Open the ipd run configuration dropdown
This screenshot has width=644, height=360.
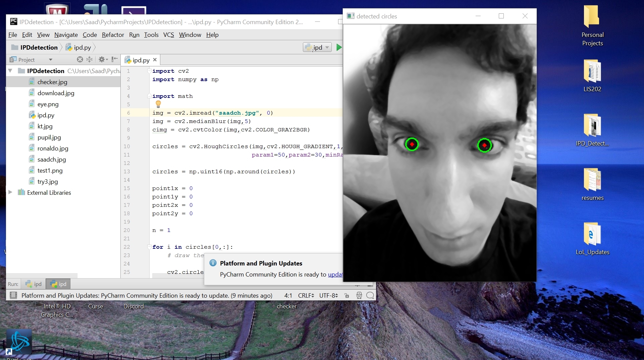[x=317, y=48]
